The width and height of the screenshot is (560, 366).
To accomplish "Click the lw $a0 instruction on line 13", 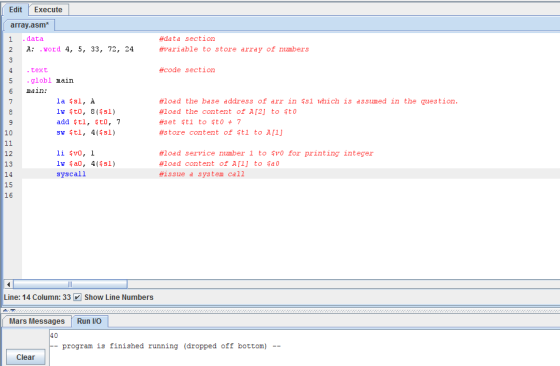I will pos(86,164).
